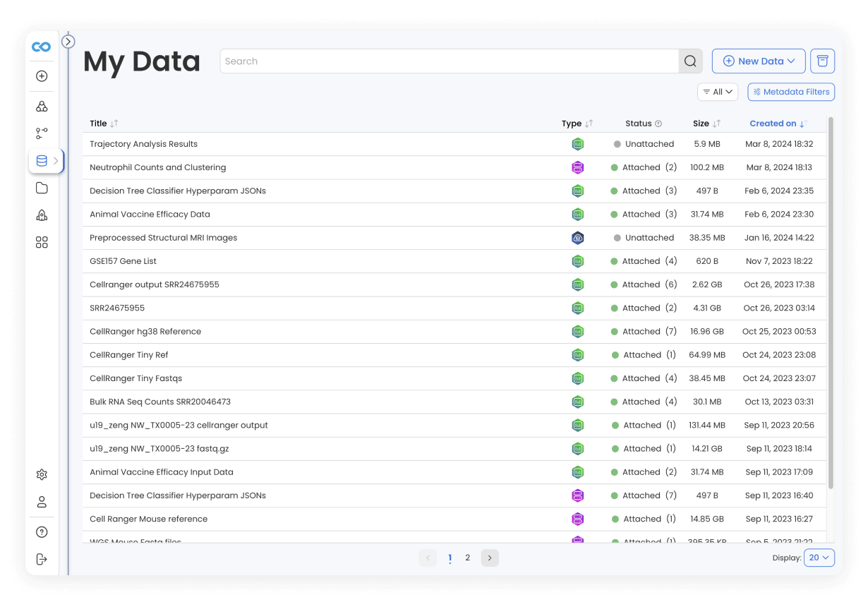Viewport: 868px width, 607px height.
Task: Switch to results page 2
Action: (x=467, y=558)
